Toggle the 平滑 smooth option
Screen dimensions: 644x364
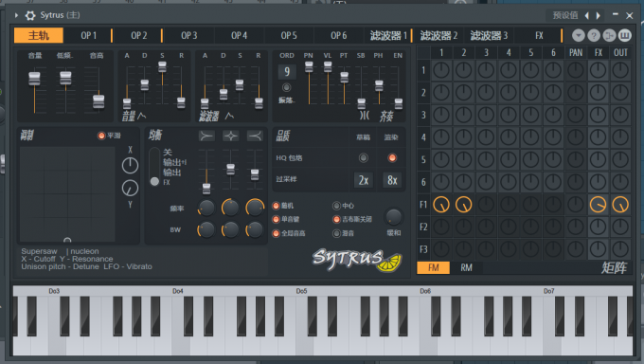click(x=101, y=136)
